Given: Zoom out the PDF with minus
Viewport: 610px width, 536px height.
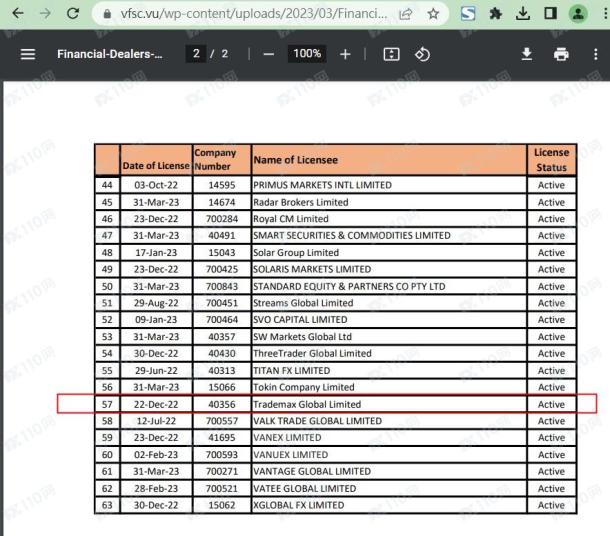Looking at the screenshot, I should coord(268,54).
